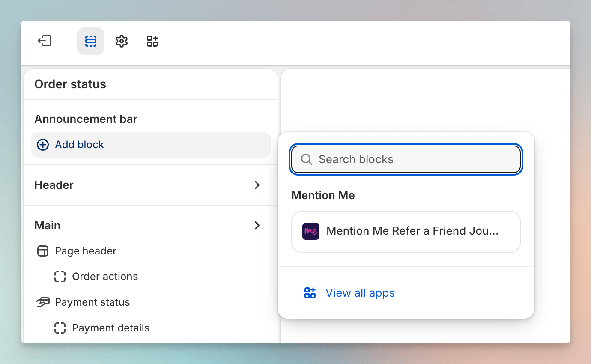Click the Payment details block icon
The width and height of the screenshot is (591, 364).
[60, 328]
